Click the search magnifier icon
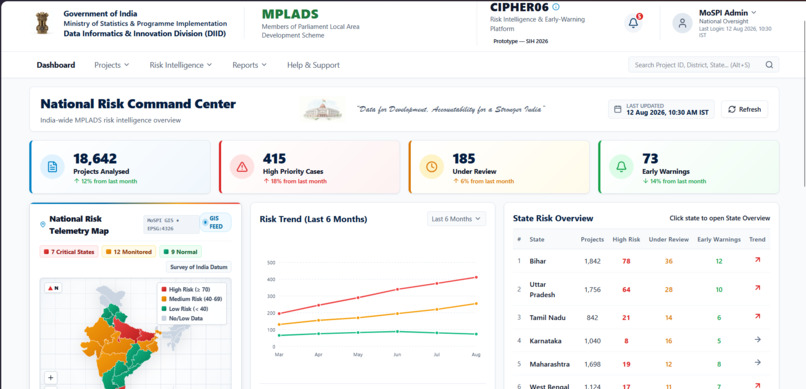Viewport: 806px width, 389px height. pyautogui.click(x=769, y=65)
